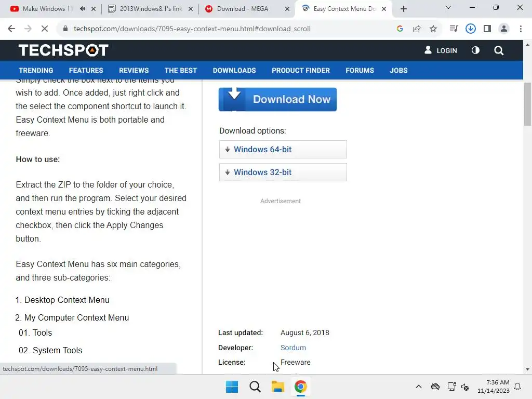Open the DOWNLOADS nav item
The image size is (532, 399).
tap(234, 70)
